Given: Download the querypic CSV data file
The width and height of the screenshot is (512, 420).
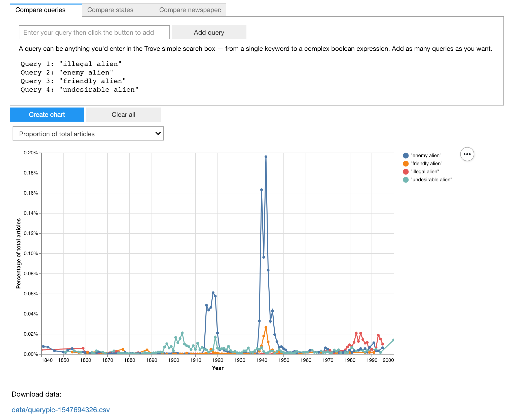Looking at the screenshot, I should [x=61, y=410].
